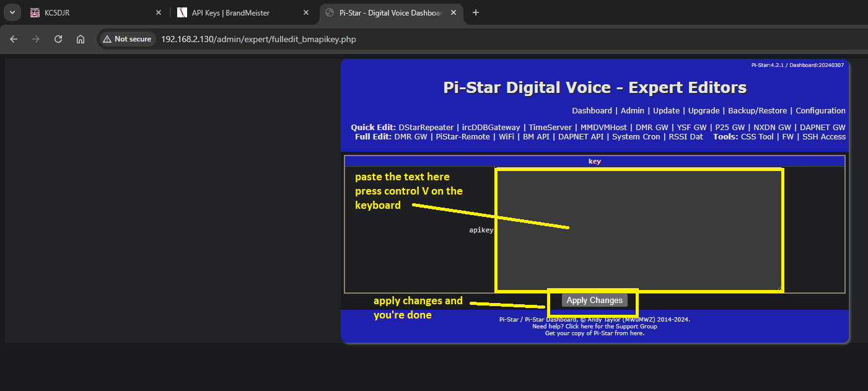Click the browser back arrow icon

[14, 39]
